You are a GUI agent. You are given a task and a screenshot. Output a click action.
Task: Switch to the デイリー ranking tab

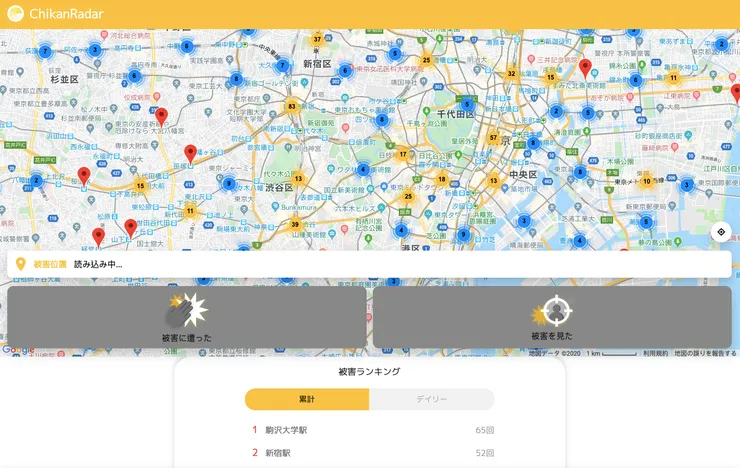[432, 399]
